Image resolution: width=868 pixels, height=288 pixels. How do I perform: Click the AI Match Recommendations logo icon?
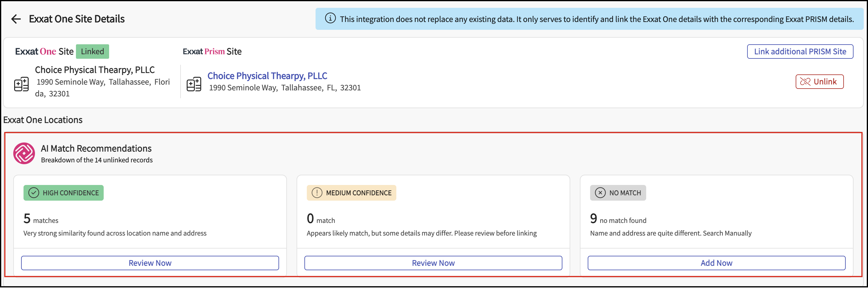tap(24, 154)
